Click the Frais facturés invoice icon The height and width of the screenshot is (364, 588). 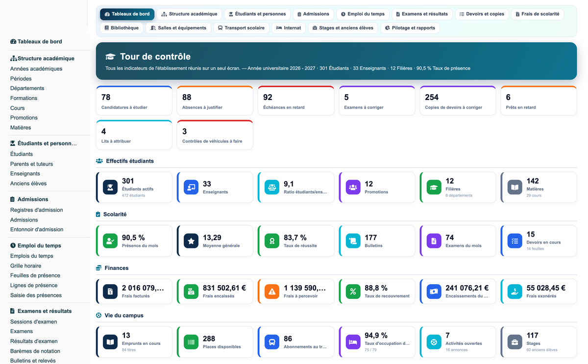[110, 291]
